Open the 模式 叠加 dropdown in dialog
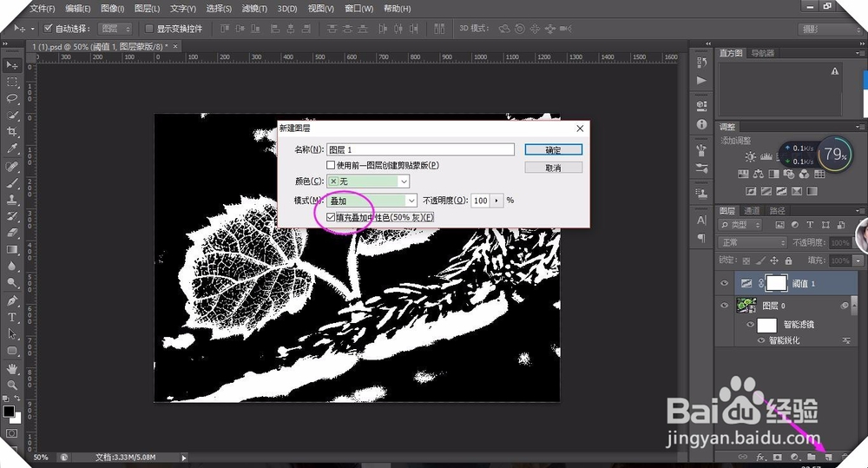The width and height of the screenshot is (868, 468). tap(372, 201)
